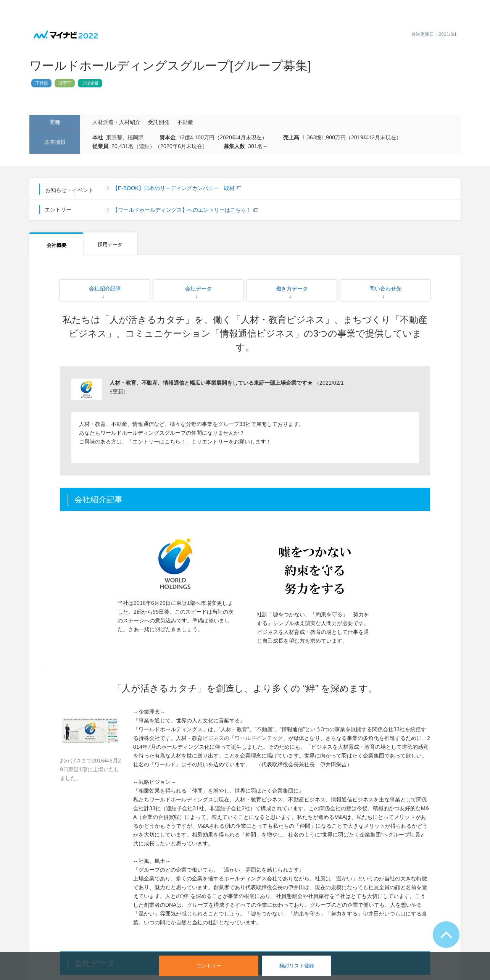Click chevron before ワールドホールディングス entry link

tap(108, 210)
